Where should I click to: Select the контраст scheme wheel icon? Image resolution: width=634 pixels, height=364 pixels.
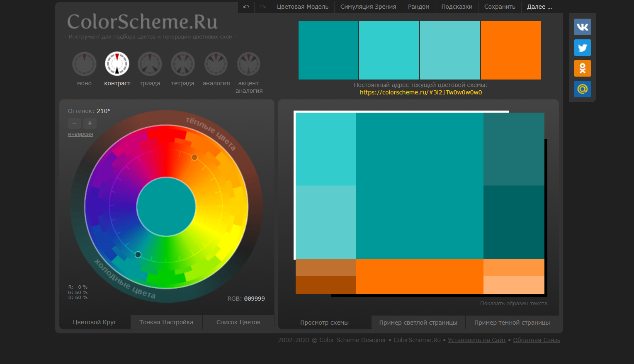coord(117,64)
